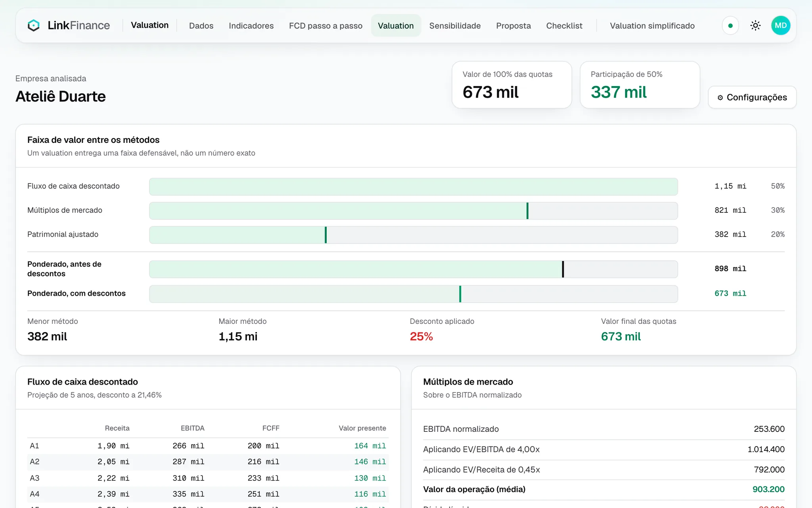Click the Ateliê Duarte company name
The width and height of the screenshot is (812, 508).
point(60,96)
